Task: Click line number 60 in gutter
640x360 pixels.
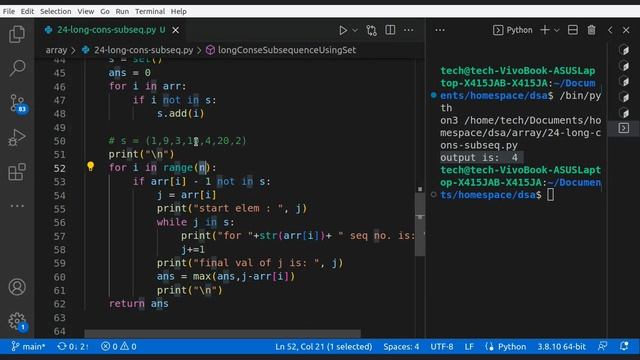Action: tap(59, 277)
